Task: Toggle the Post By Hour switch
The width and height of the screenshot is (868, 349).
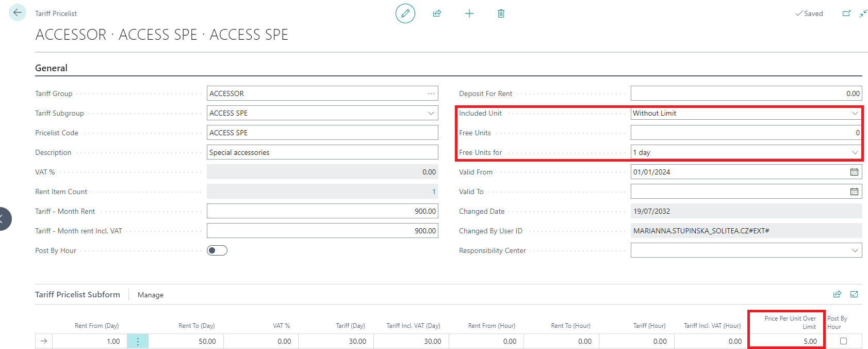Action: (217, 250)
